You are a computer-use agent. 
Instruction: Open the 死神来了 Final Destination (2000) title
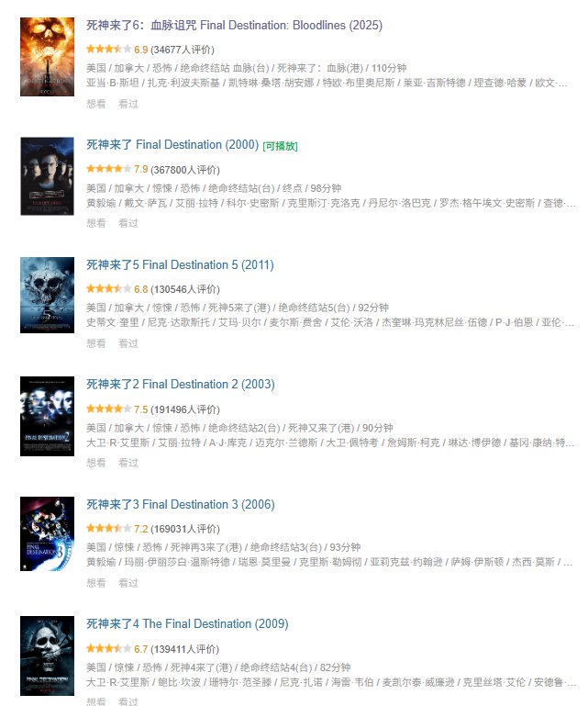coord(172,144)
